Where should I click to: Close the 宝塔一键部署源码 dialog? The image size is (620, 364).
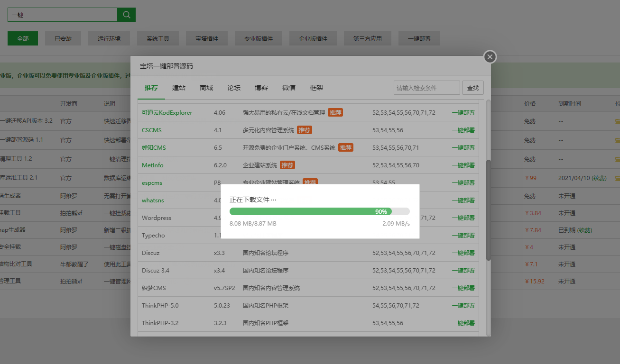tap(490, 57)
